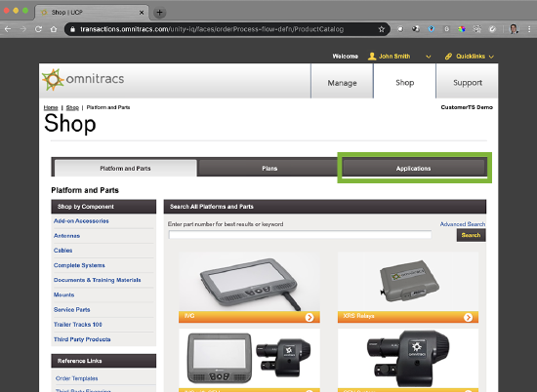Screen dimensions: 537x392
Task: Close the Shop | UCP tab
Action: click(x=142, y=13)
